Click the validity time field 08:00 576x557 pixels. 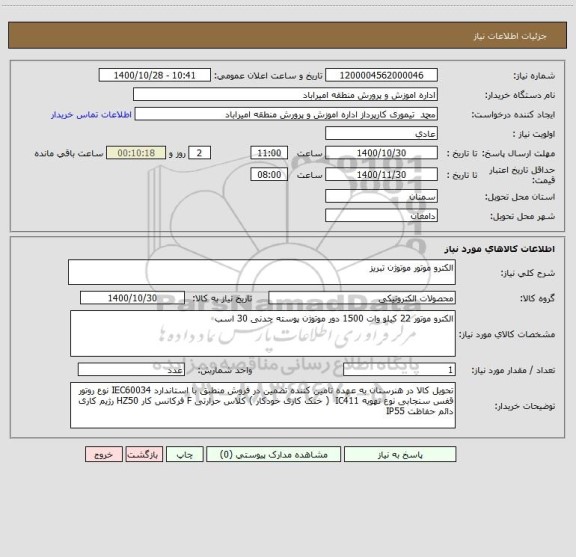pyautogui.click(x=269, y=175)
